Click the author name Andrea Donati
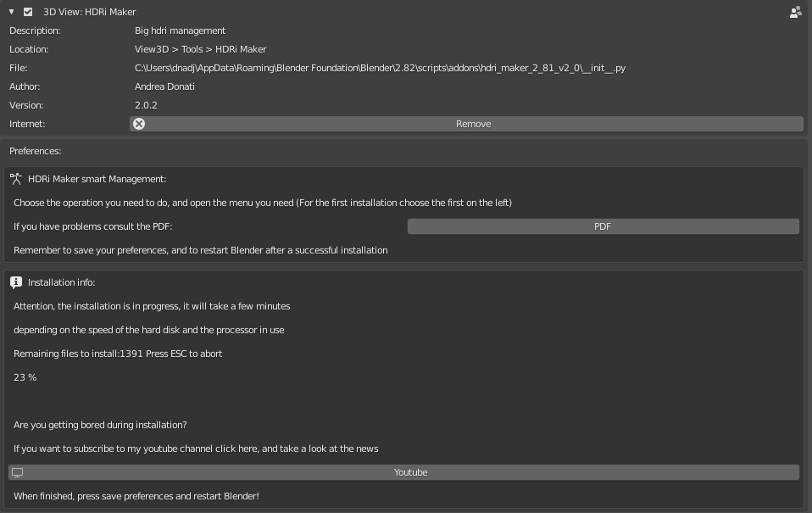 pos(164,86)
